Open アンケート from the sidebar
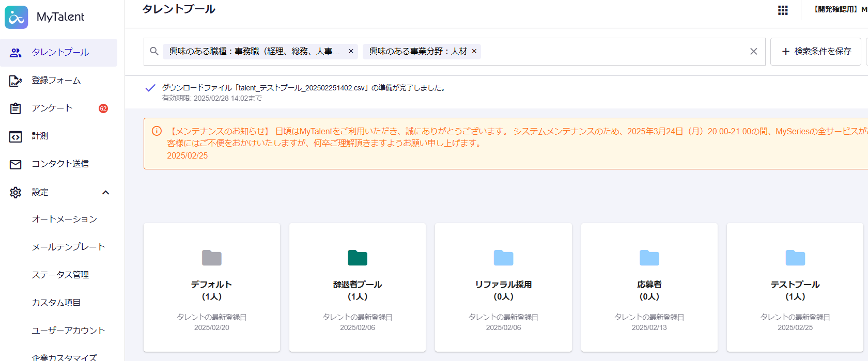This screenshot has height=361, width=868. coord(52,108)
